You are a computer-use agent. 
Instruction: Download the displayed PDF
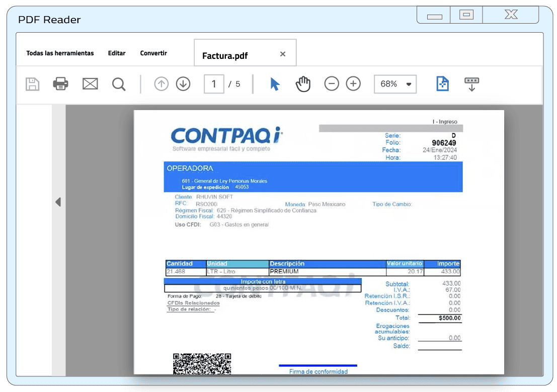click(x=472, y=84)
